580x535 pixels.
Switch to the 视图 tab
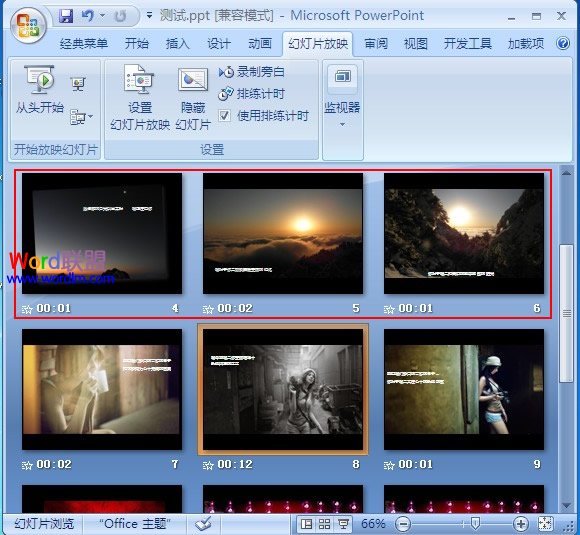tap(416, 44)
